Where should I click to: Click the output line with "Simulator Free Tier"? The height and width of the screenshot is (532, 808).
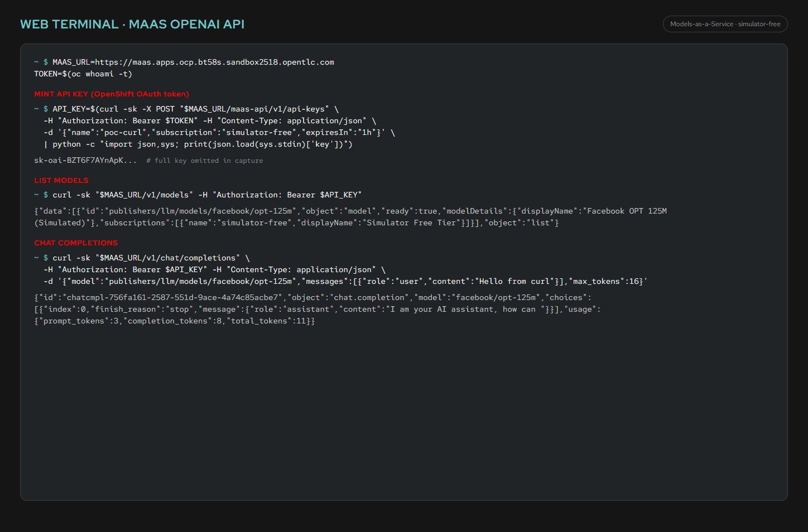pos(296,223)
